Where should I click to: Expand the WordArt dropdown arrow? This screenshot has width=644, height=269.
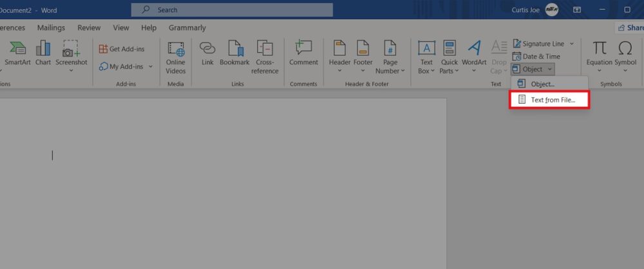click(474, 71)
